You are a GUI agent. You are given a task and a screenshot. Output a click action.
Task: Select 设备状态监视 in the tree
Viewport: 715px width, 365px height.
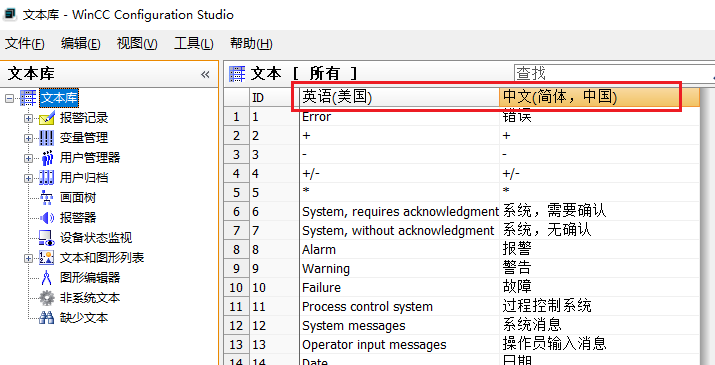[x=96, y=238]
